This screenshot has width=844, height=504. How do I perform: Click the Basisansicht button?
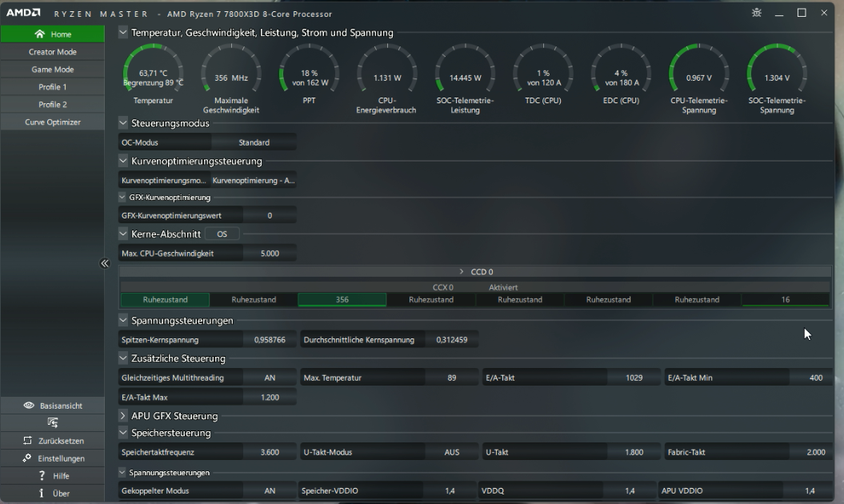(52, 406)
